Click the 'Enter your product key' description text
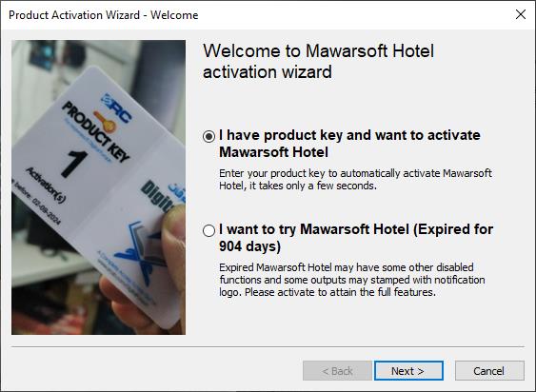The height and width of the screenshot is (392, 536). (x=355, y=180)
